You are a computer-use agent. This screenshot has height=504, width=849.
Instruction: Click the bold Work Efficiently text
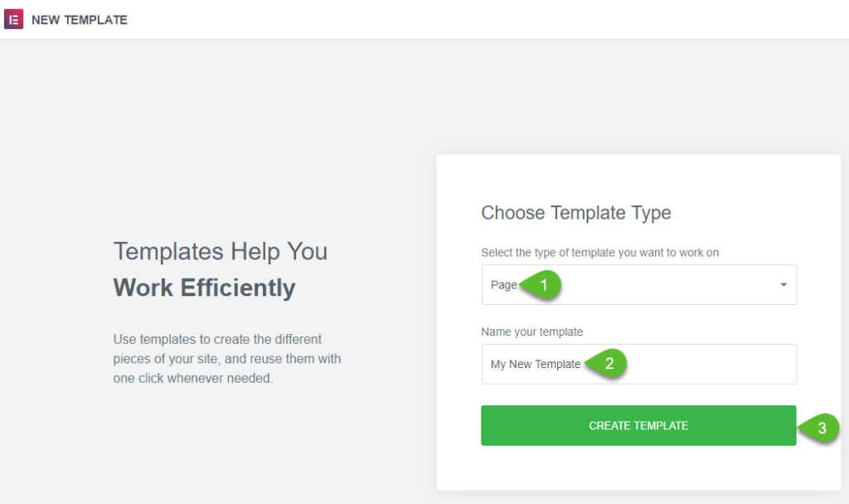(204, 288)
